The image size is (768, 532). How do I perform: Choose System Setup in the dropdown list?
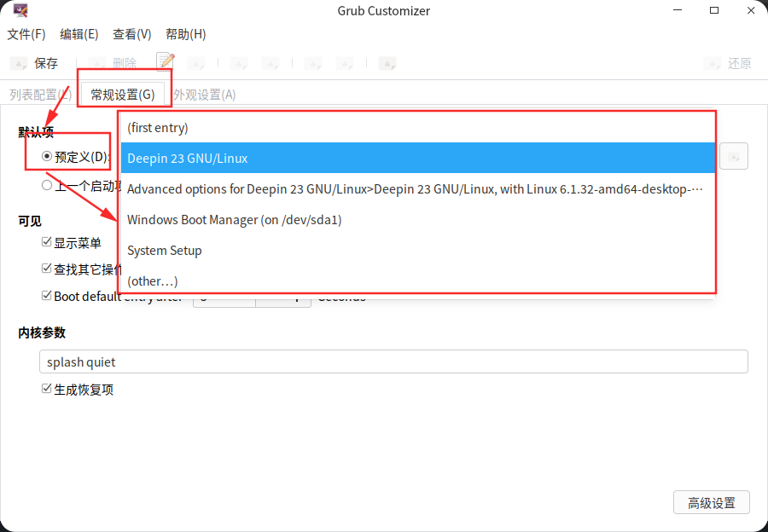pyautogui.click(x=418, y=251)
